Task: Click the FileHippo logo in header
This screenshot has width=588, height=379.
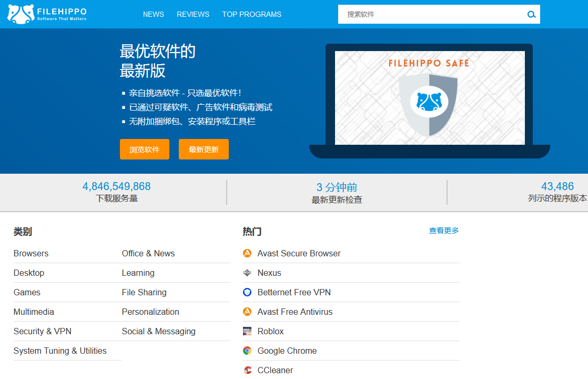Action: pos(47,14)
